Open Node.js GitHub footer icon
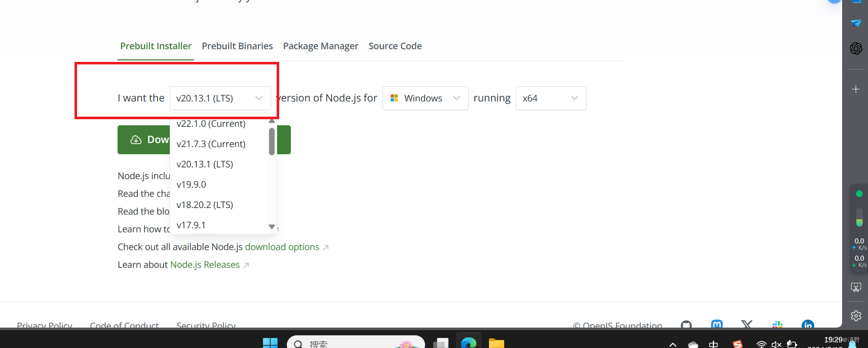Screen dimensions: 868x348 tap(686, 325)
